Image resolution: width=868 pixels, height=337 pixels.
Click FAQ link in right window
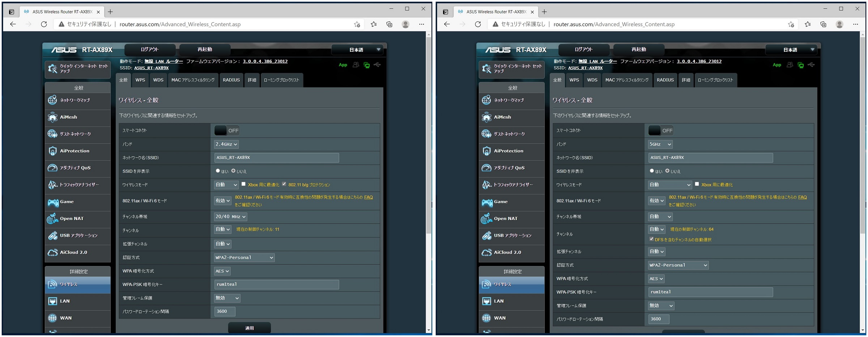pyautogui.click(x=802, y=197)
